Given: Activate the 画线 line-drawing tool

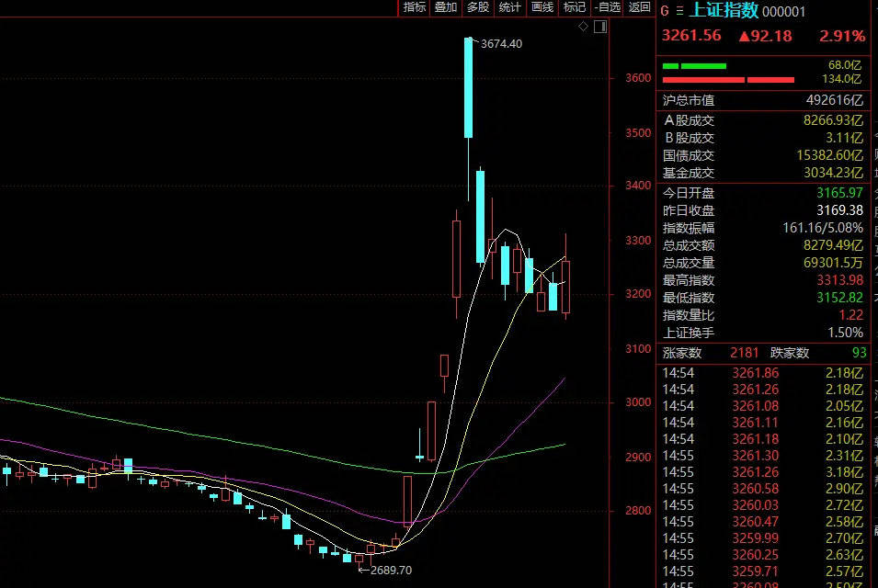Looking at the screenshot, I should point(540,7).
